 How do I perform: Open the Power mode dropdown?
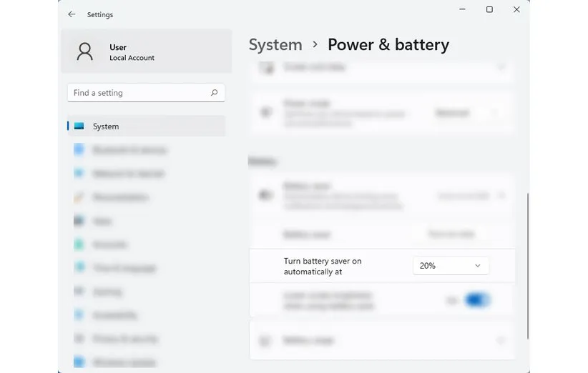[465, 113]
